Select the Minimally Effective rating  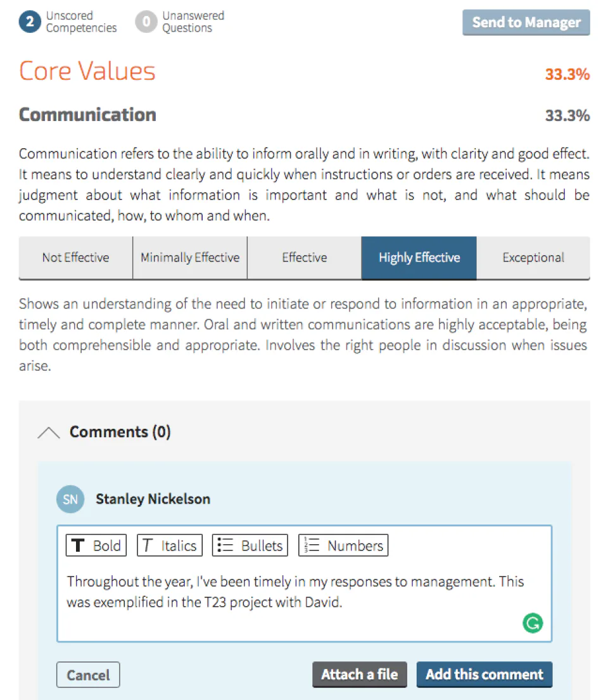[x=190, y=258]
